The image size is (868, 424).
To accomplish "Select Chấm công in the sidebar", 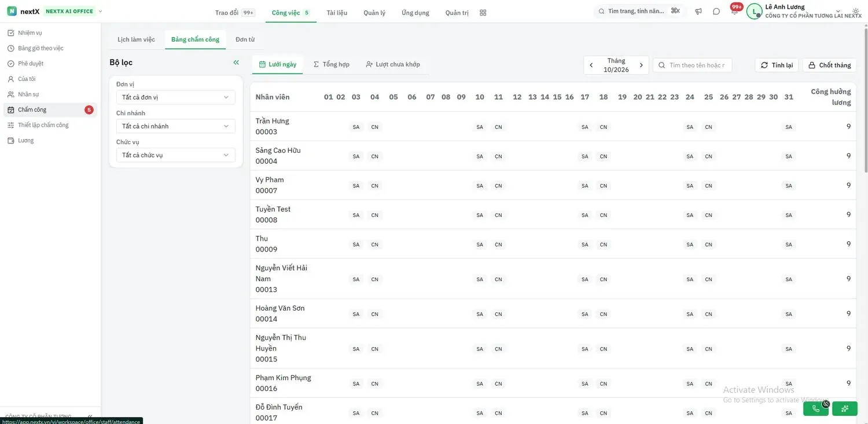I will [50, 110].
